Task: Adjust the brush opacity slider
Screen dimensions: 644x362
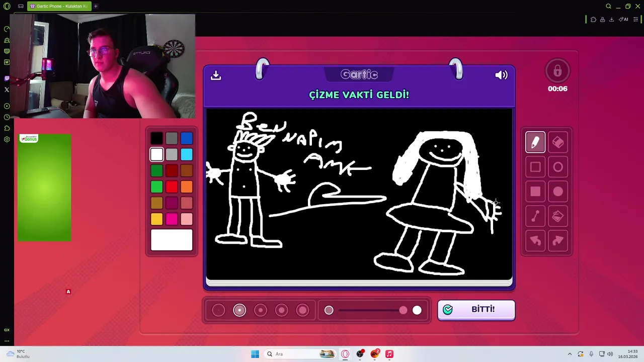Action: pos(373,310)
